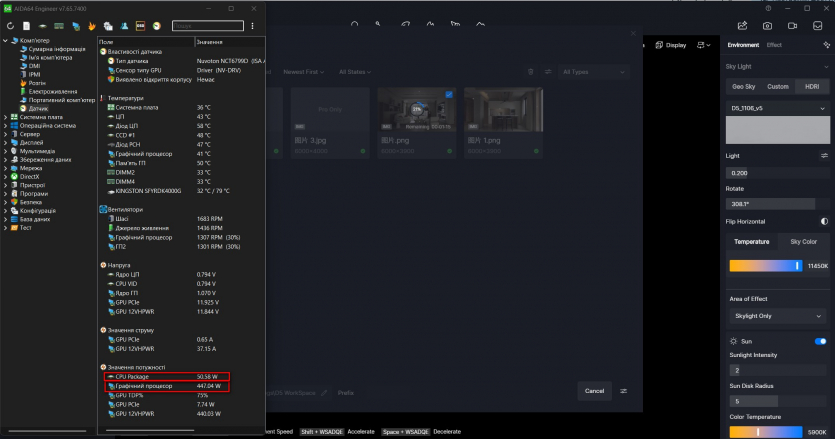Click the Cancel button

coord(594,390)
